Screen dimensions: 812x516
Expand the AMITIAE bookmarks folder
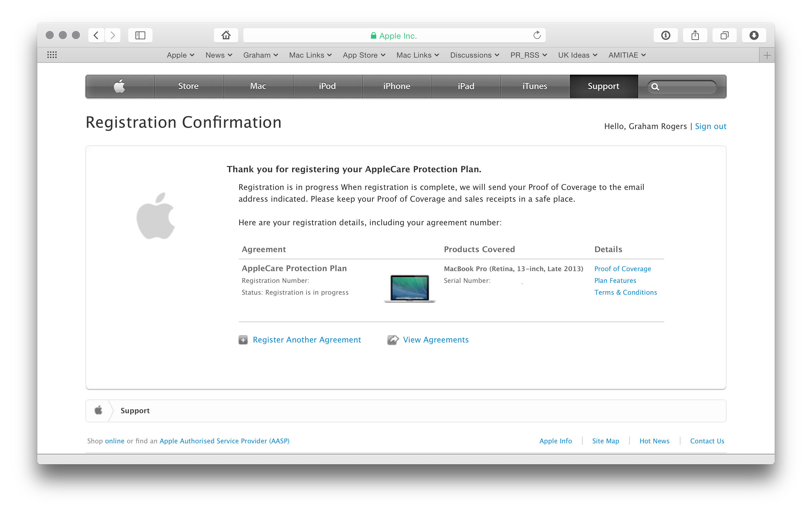pyautogui.click(x=627, y=55)
